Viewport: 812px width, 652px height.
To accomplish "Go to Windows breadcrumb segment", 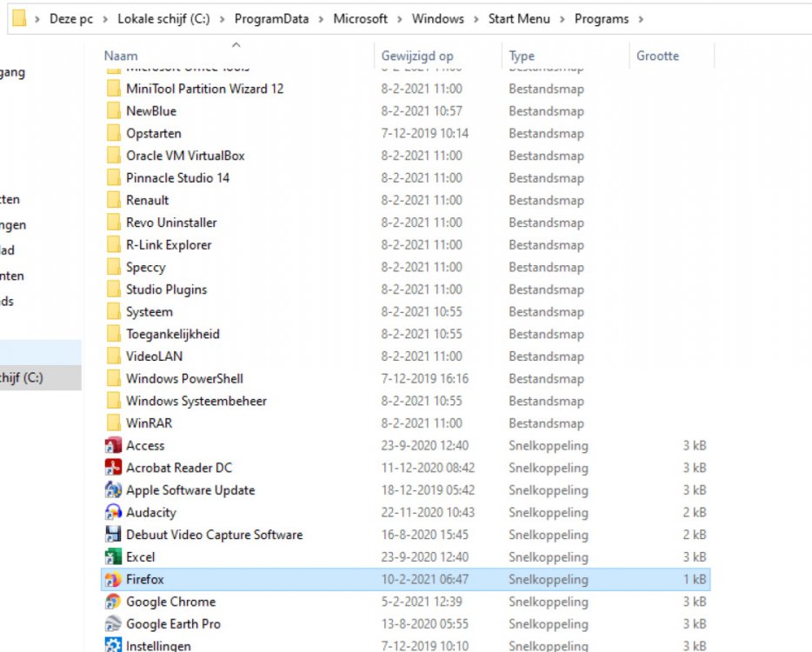I will pos(437,19).
